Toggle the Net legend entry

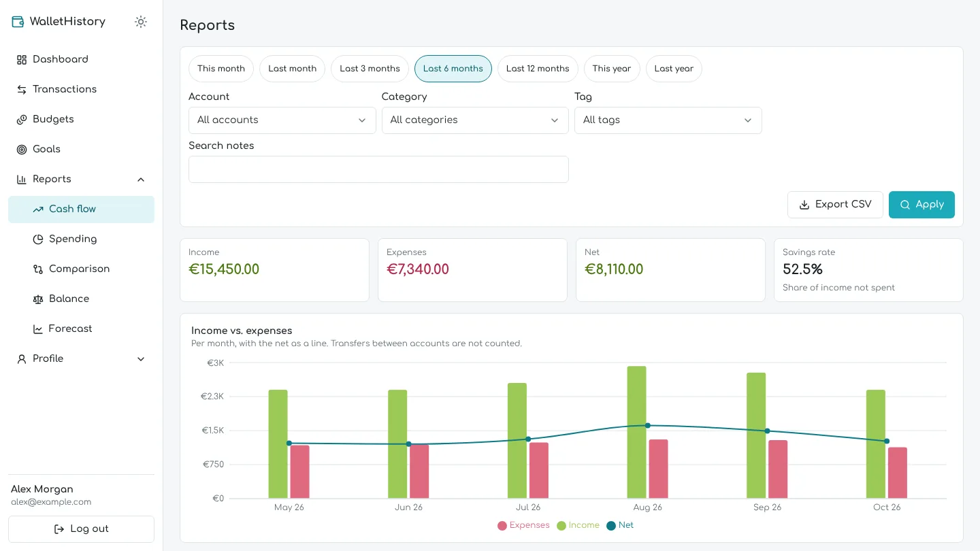tap(620, 526)
